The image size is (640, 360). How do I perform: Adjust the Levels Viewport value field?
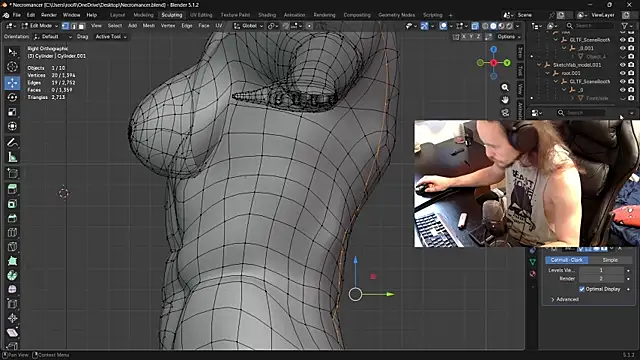601,270
